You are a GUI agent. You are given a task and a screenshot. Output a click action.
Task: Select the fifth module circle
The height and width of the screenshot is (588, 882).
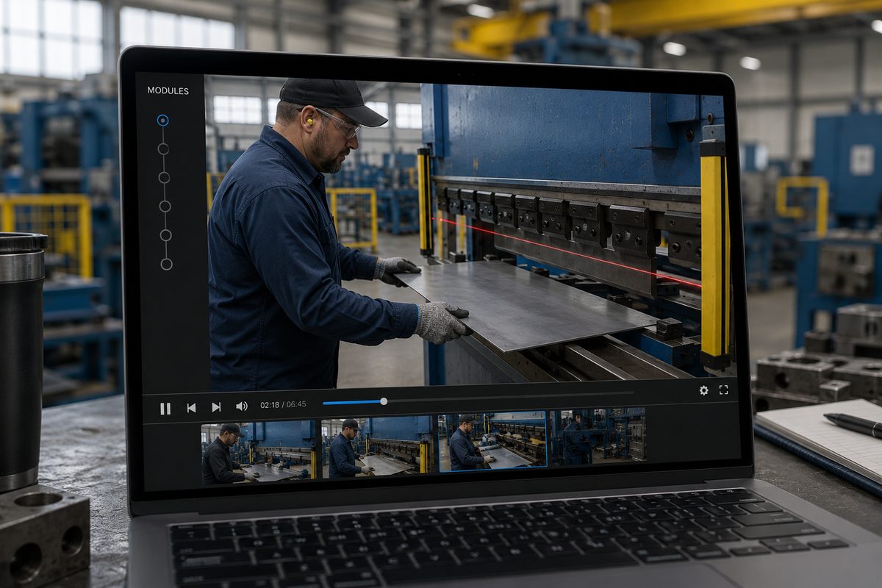(x=165, y=235)
